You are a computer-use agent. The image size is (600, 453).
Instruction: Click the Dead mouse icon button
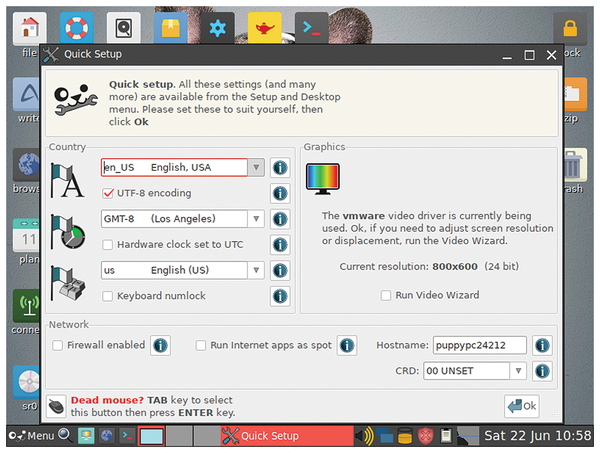coord(56,406)
